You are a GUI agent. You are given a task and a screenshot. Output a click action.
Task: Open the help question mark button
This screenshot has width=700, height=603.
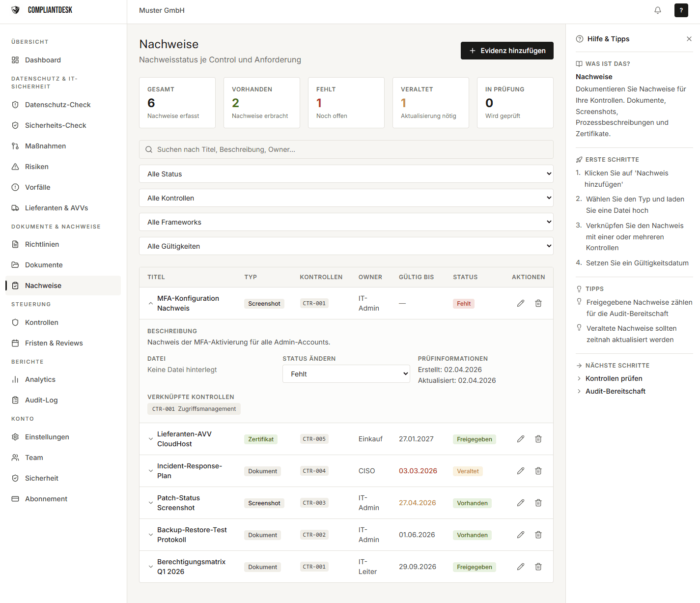(681, 10)
